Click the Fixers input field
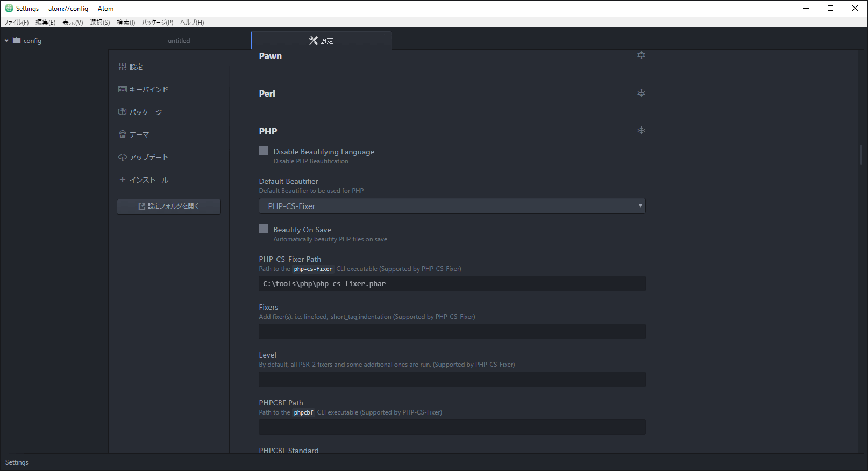Screen dimensions: 868x471 point(452,332)
